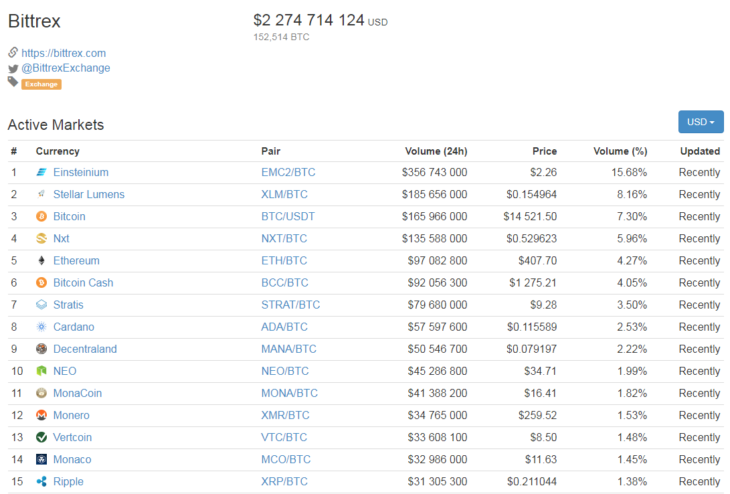Click the Monaco logo icon
Screen dimensions: 730x494
point(41,460)
